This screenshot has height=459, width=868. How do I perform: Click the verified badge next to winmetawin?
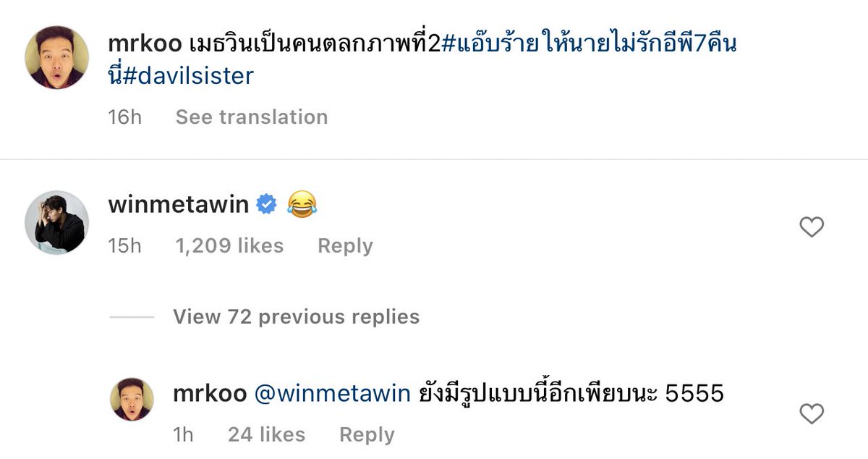tap(267, 206)
